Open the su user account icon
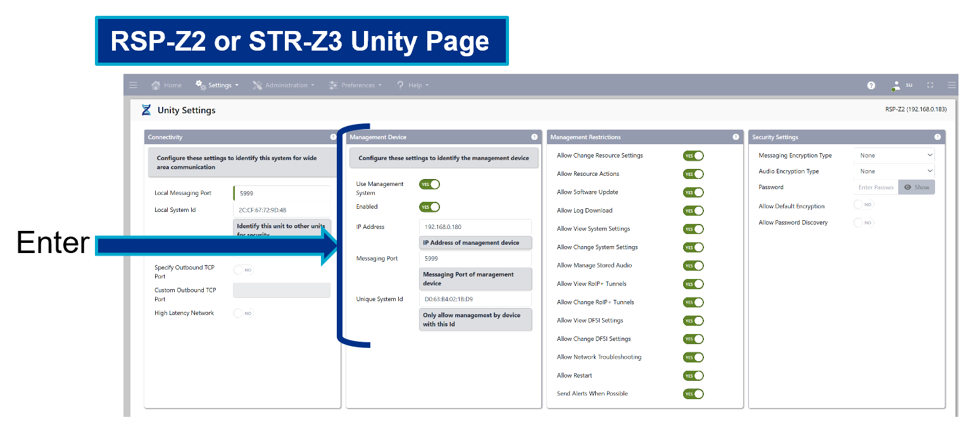 896,85
